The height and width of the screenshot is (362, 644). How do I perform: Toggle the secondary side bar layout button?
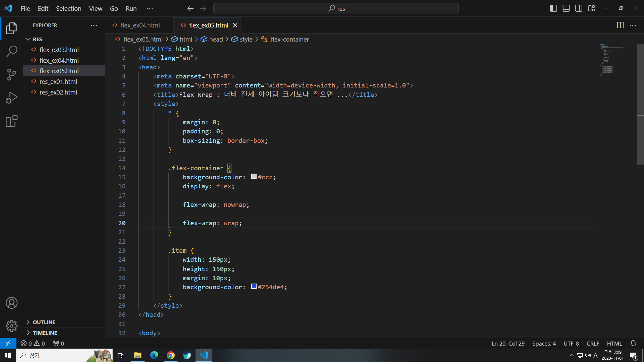pos(579,8)
